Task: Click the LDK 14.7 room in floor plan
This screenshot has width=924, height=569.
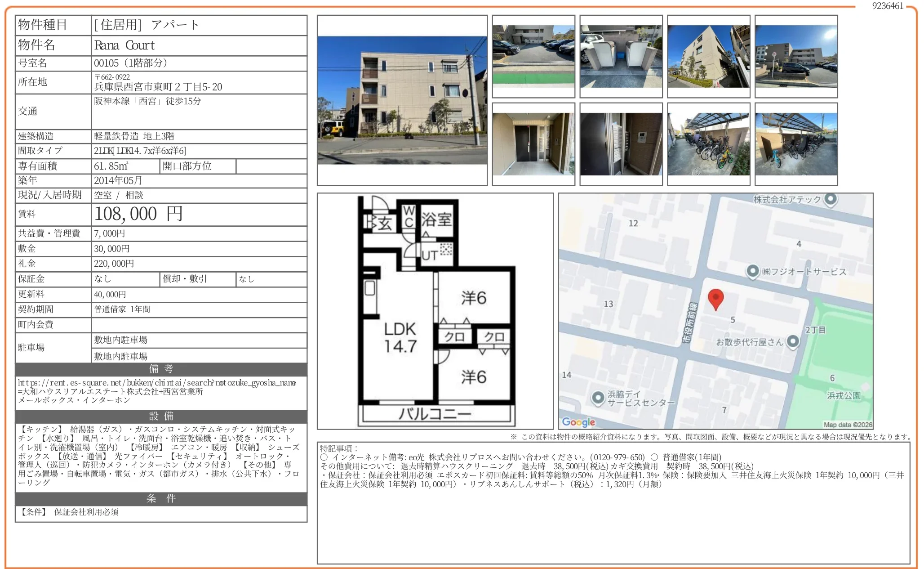Action: coord(400,337)
